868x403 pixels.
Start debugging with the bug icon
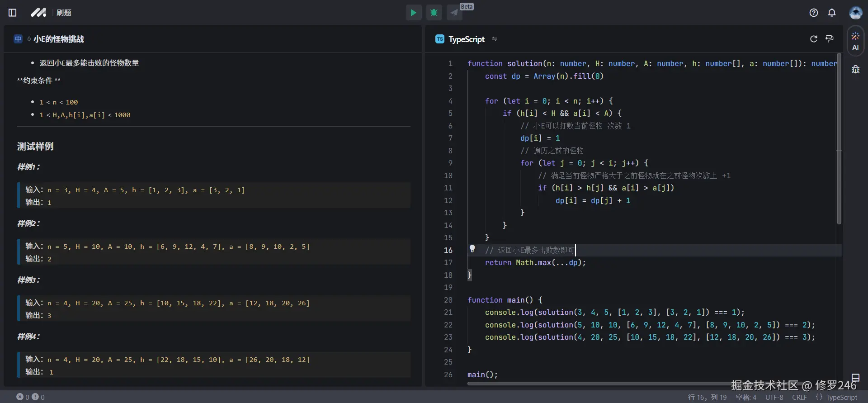click(x=434, y=13)
